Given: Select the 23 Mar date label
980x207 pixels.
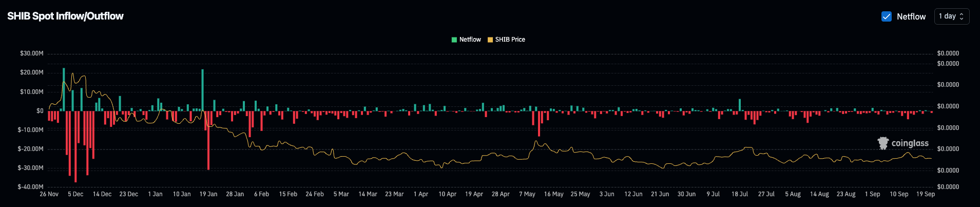Looking at the screenshot, I should [x=394, y=194].
